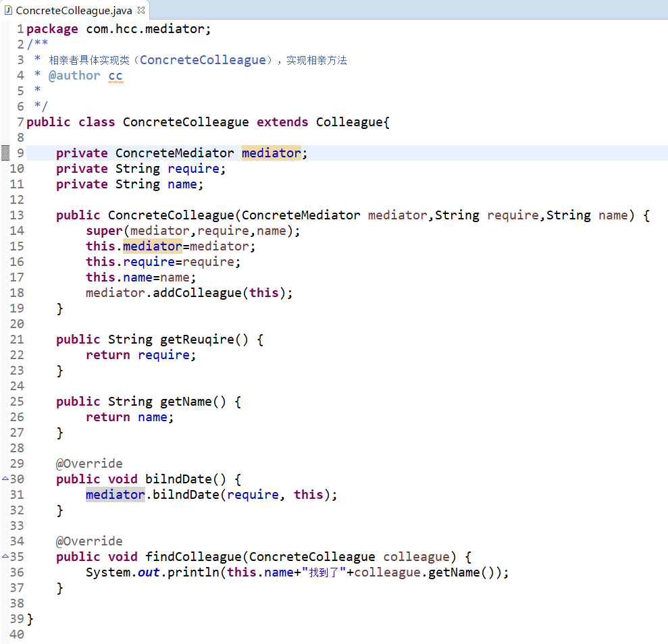
Task: Click the '@author' Javadoc tag
Action: click(74, 76)
